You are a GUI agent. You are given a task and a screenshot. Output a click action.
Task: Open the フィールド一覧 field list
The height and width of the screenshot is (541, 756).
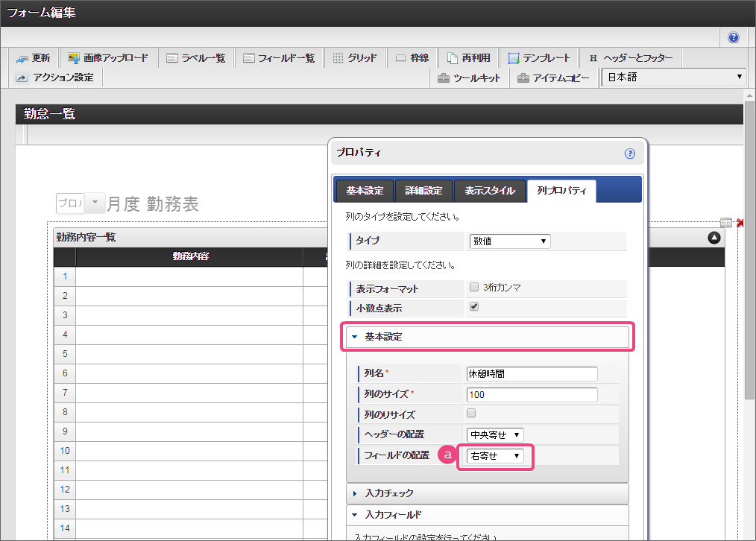coord(280,58)
